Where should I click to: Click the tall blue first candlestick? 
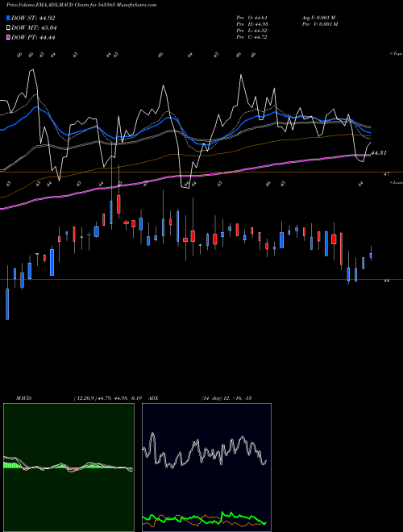[7, 304]
